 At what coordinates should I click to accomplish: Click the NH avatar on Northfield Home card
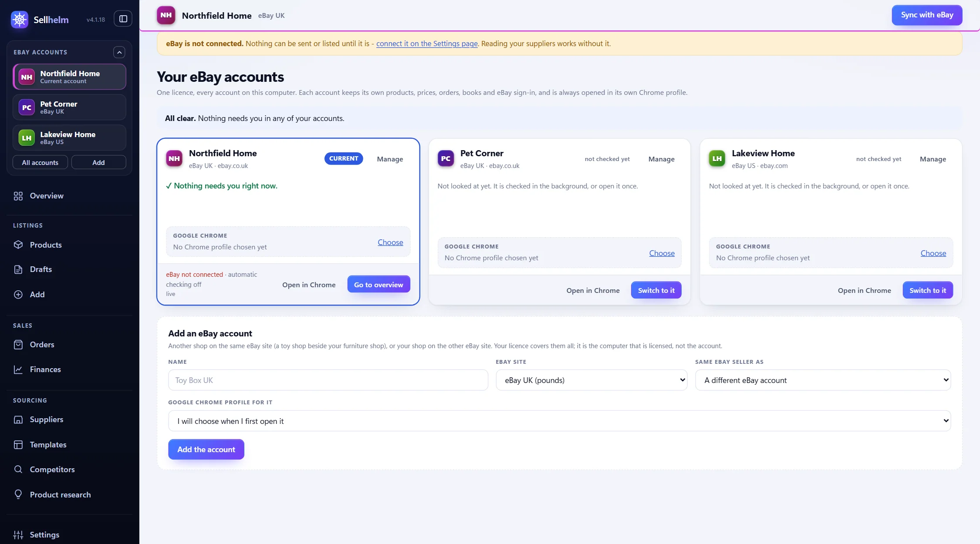click(174, 158)
